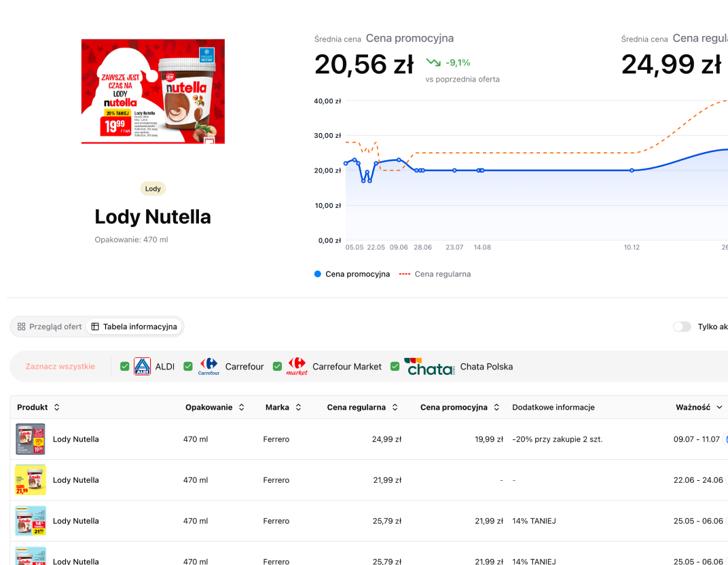Toggle Cena promocyjna legend series
Image resolution: width=728 pixels, height=565 pixels.
point(352,274)
